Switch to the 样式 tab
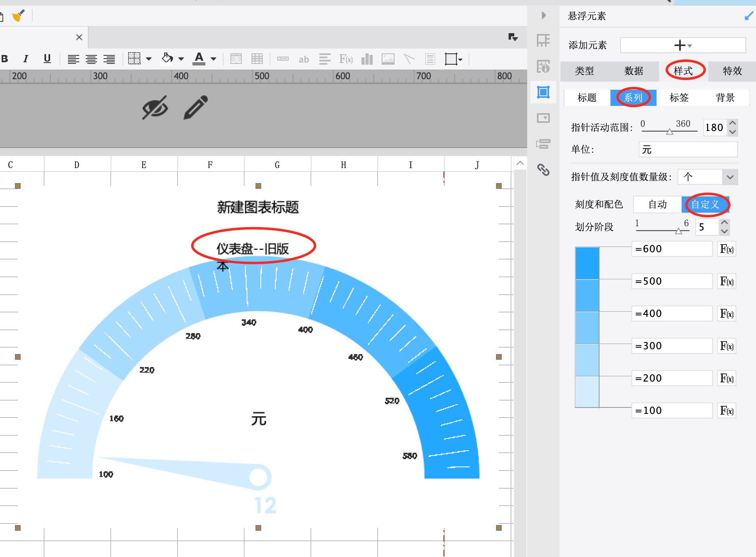 pos(683,71)
